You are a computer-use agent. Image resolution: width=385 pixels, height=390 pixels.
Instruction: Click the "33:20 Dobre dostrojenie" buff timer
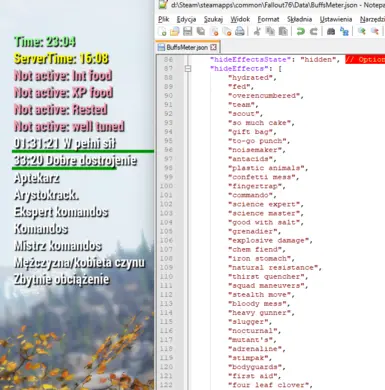click(75, 160)
